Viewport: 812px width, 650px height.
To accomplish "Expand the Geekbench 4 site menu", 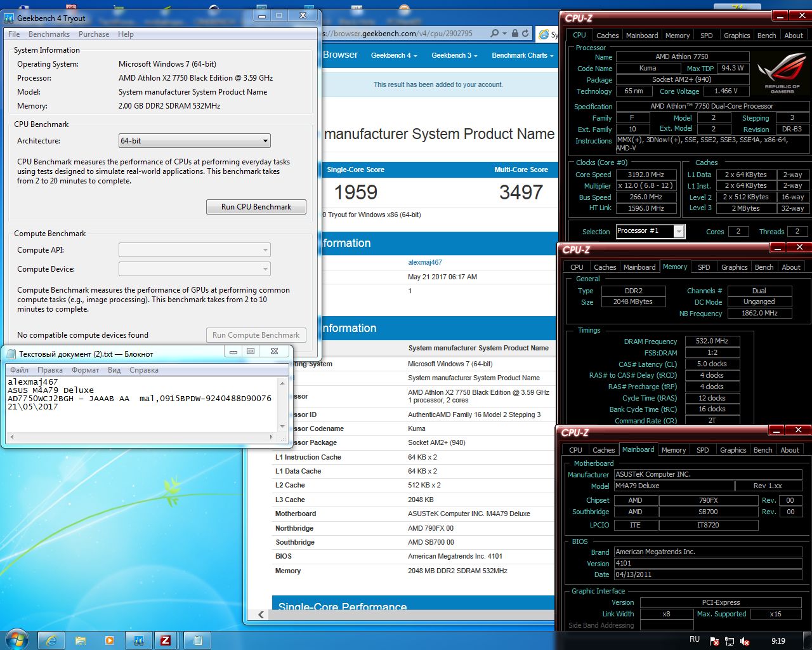I will pos(393,55).
